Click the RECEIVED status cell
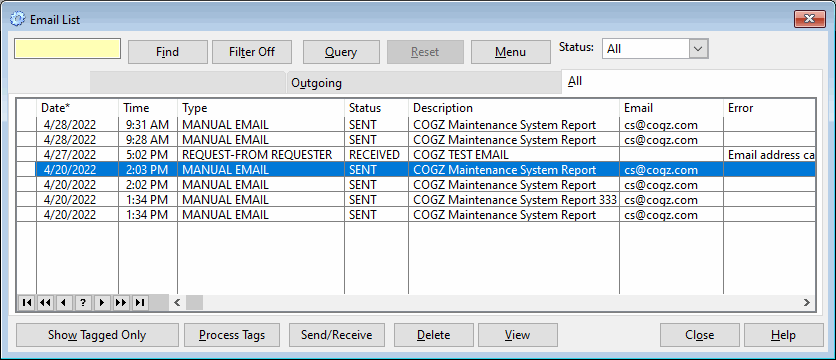836x360 pixels. [x=376, y=155]
